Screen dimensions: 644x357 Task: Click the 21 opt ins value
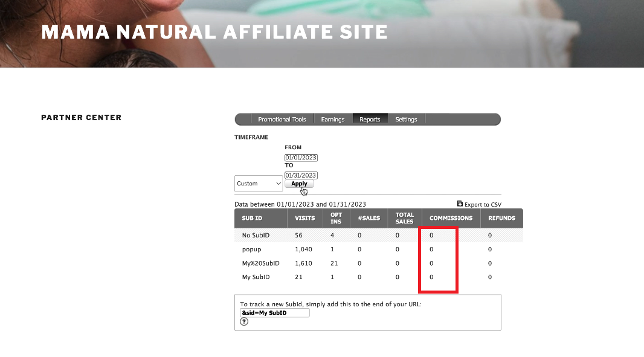coord(334,263)
